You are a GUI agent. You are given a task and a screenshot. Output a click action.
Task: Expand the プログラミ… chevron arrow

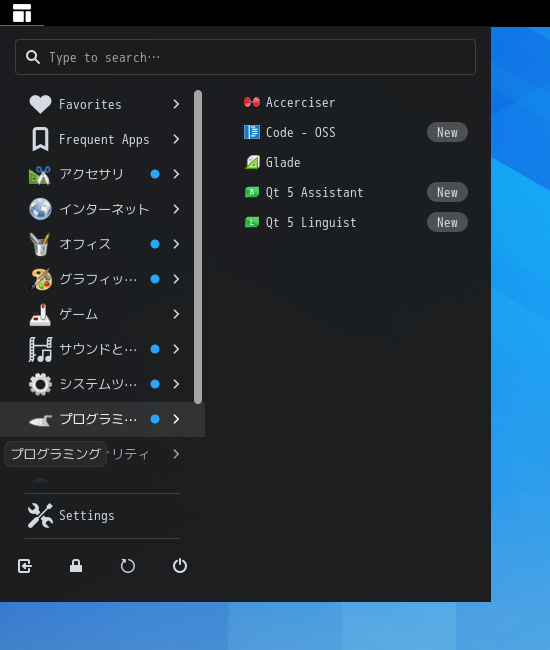[x=176, y=419]
